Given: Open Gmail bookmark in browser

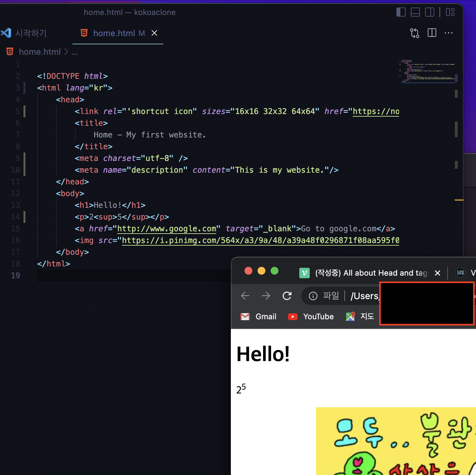Looking at the screenshot, I should [259, 317].
